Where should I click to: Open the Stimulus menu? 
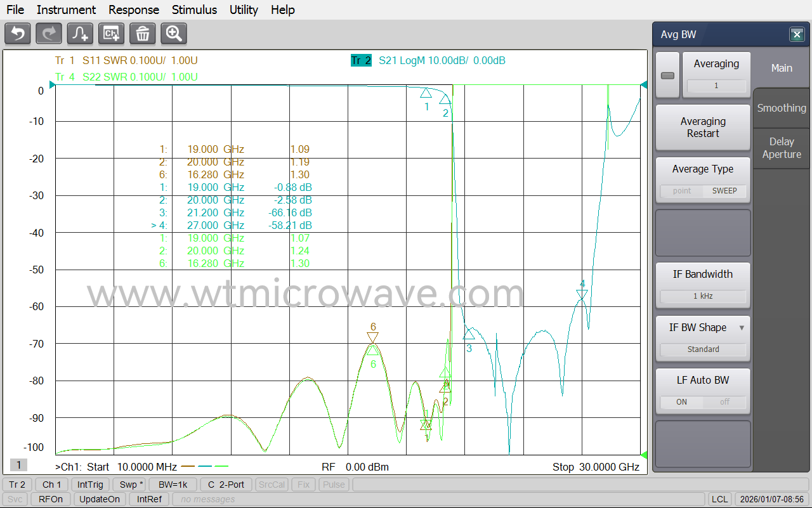click(x=194, y=10)
